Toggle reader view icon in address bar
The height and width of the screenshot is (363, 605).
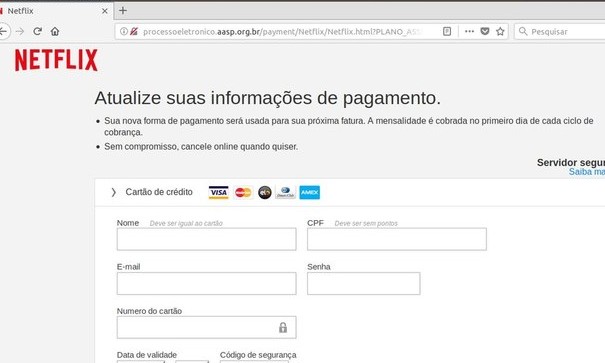(447, 31)
